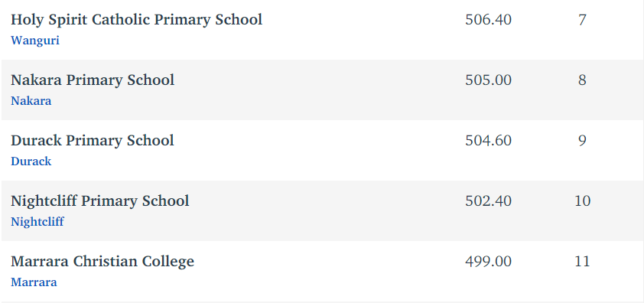Click rank number 10

tap(582, 201)
